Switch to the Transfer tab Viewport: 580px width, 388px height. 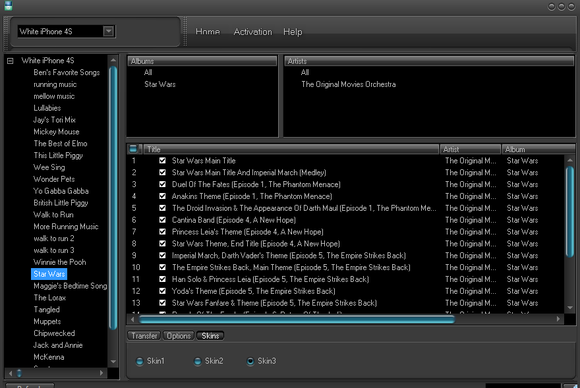coord(144,335)
